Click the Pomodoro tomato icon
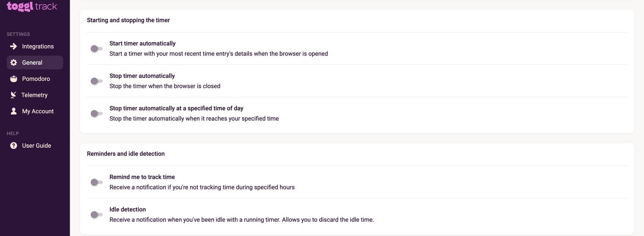The image size is (644, 236). [14, 79]
